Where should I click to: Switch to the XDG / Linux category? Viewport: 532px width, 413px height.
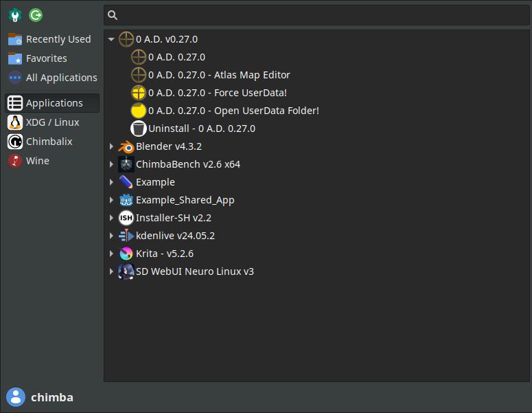52,122
